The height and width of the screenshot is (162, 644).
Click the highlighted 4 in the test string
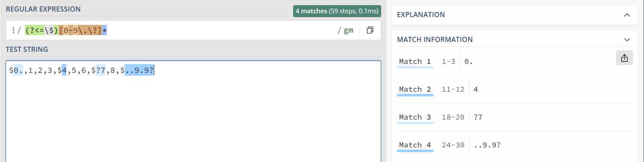64,70
